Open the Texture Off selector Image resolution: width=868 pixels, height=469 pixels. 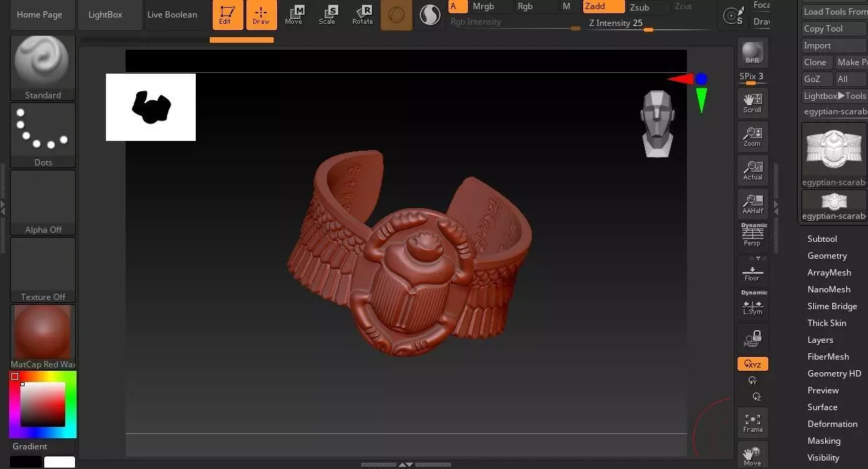pos(43,269)
